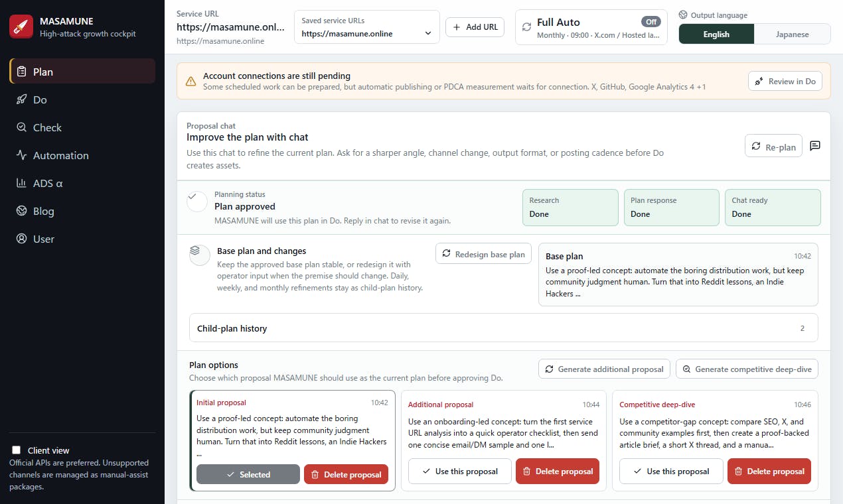Click the Full Auto refresh icon
The image size is (843, 504).
point(526,27)
